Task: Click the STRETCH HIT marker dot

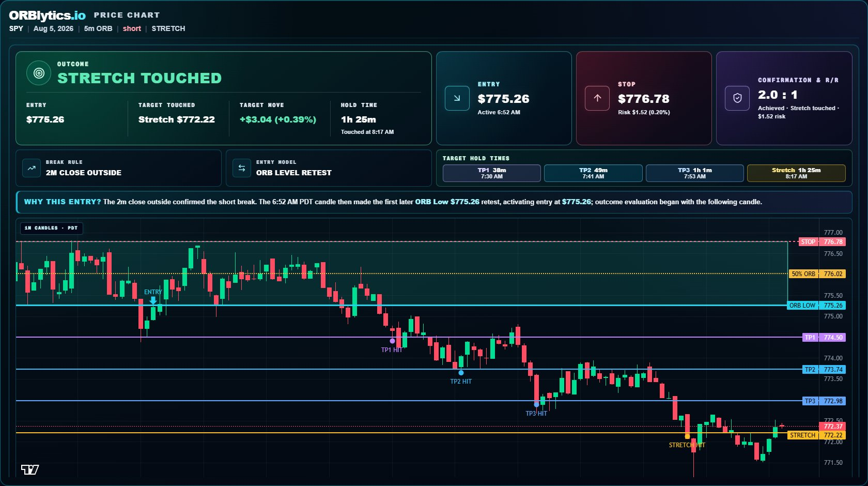Action: [x=687, y=436]
